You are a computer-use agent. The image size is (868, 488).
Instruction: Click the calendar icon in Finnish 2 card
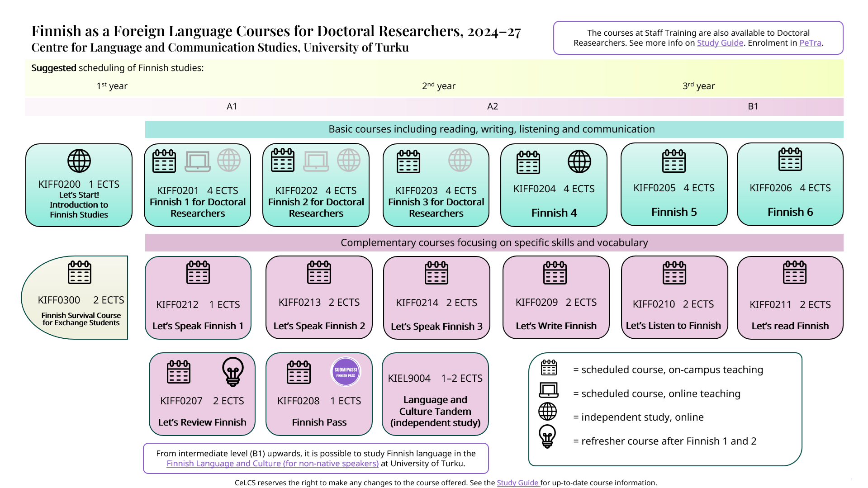point(283,161)
